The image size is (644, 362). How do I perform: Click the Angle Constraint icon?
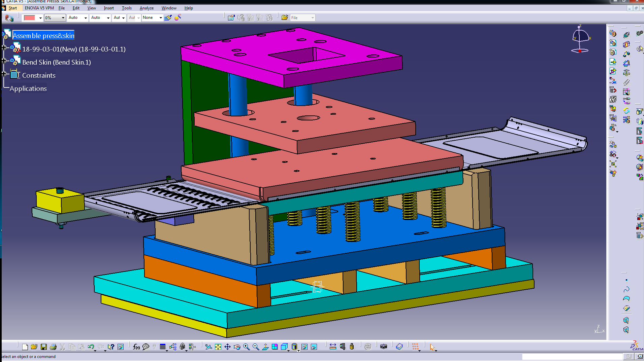626,63
